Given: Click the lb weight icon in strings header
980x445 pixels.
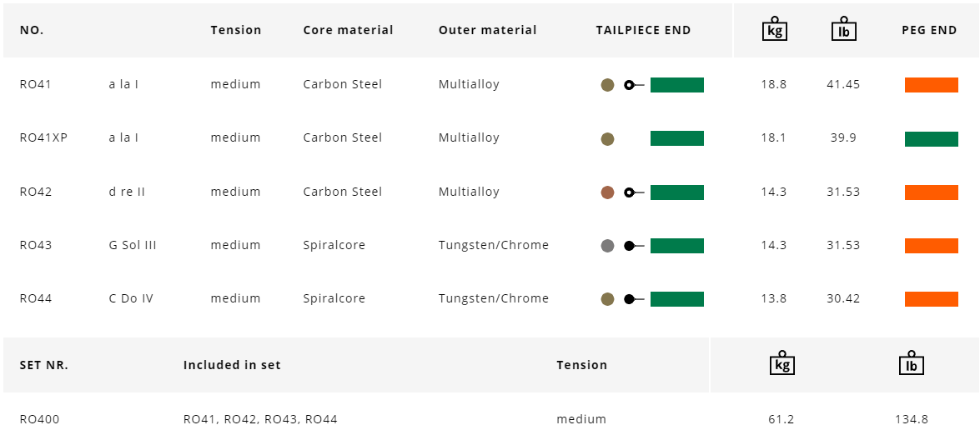Looking at the screenshot, I should pyautogui.click(x=843, y=29).
